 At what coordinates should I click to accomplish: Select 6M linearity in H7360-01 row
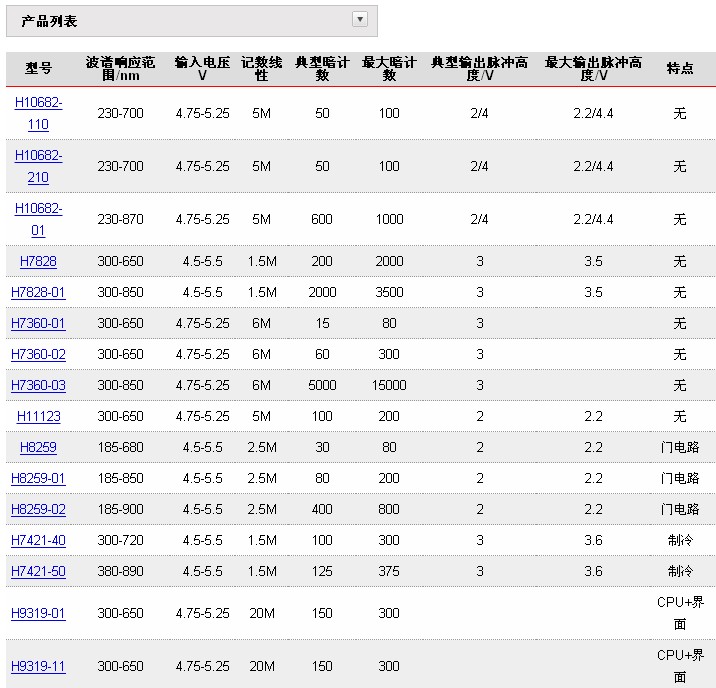pyautogui.click(x=262, y=323)
